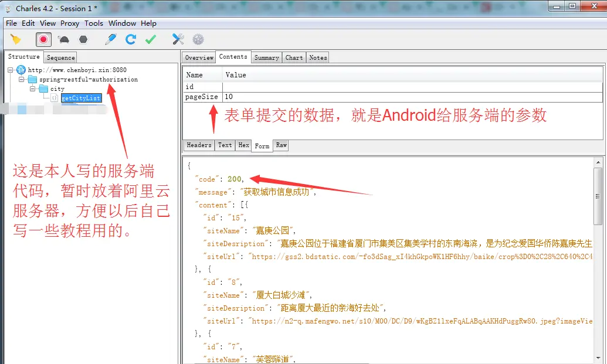The width and height of the screenshot is (607, 364).
Task: Click the siteUrl n2-q.mafengwo.net line
Action: pyautogui.click(x=398, y=321)
